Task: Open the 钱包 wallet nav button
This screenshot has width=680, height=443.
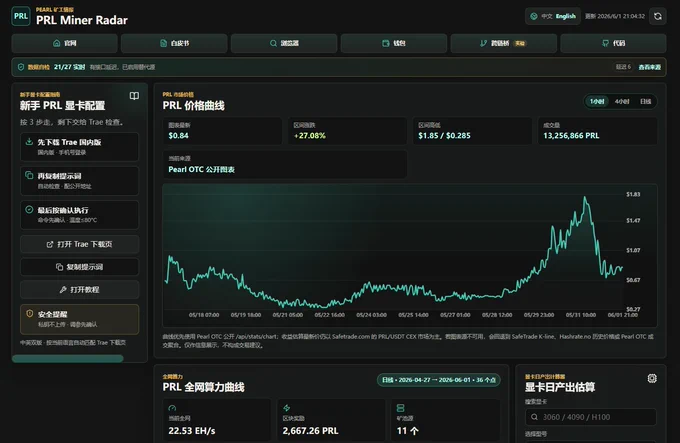Action: pos(394,43)
